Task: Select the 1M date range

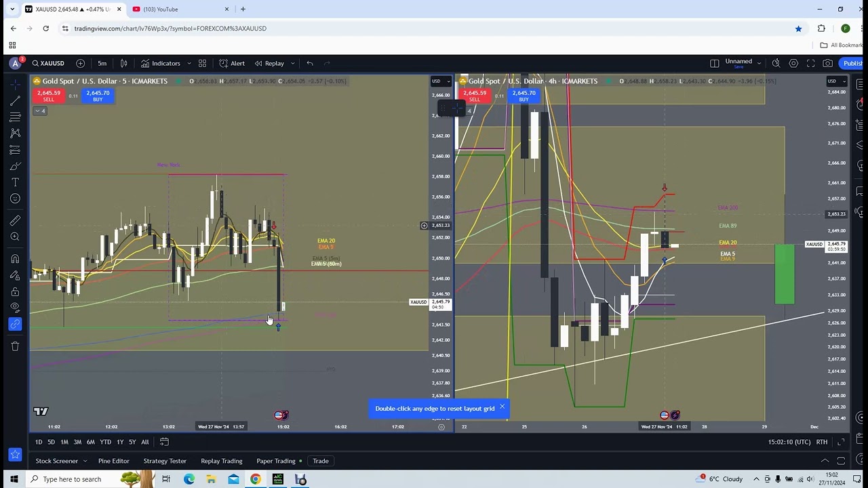Action: [x=64, y=442]
